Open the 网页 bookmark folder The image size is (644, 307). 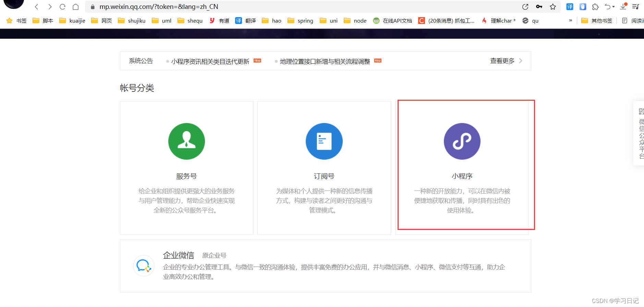click(x=101, y=21)
